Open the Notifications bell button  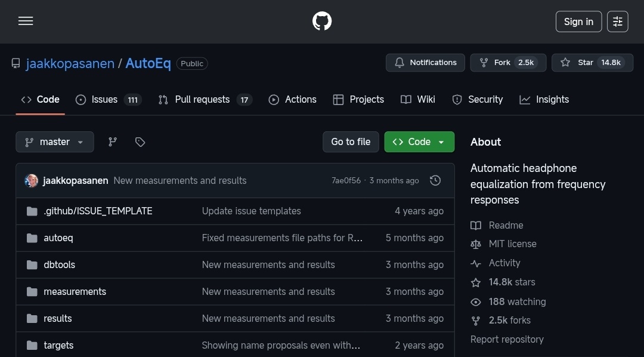pyautogui.click(x=425, y=63)
